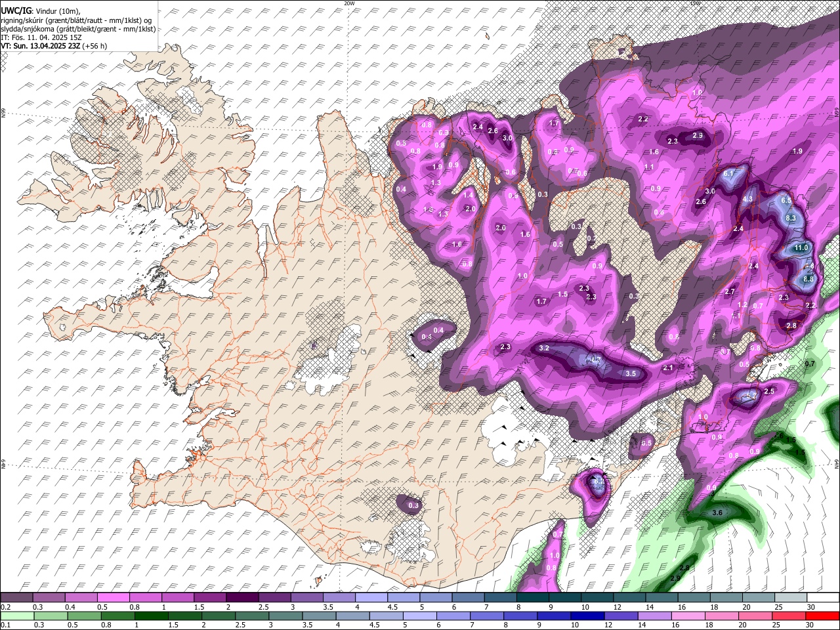Select the darkest green 1–1.5 rain legend swatch
840x630 pixels.
[x=151, y=616]
